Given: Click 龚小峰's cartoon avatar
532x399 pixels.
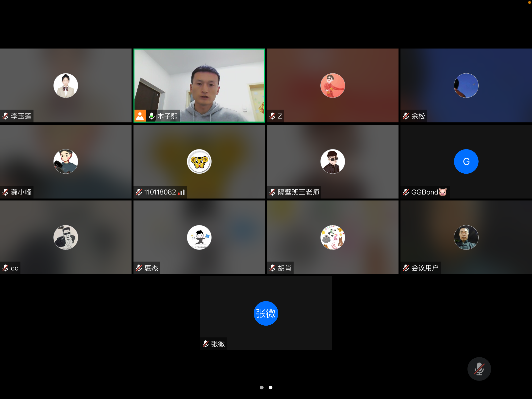Looking at the screenshot, I should point(66,161).
